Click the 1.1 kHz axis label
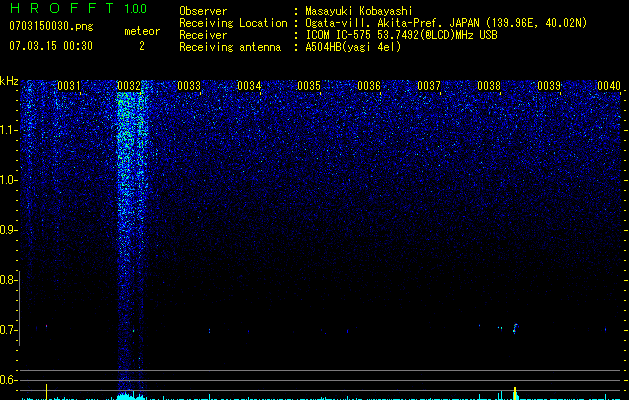 8,130
